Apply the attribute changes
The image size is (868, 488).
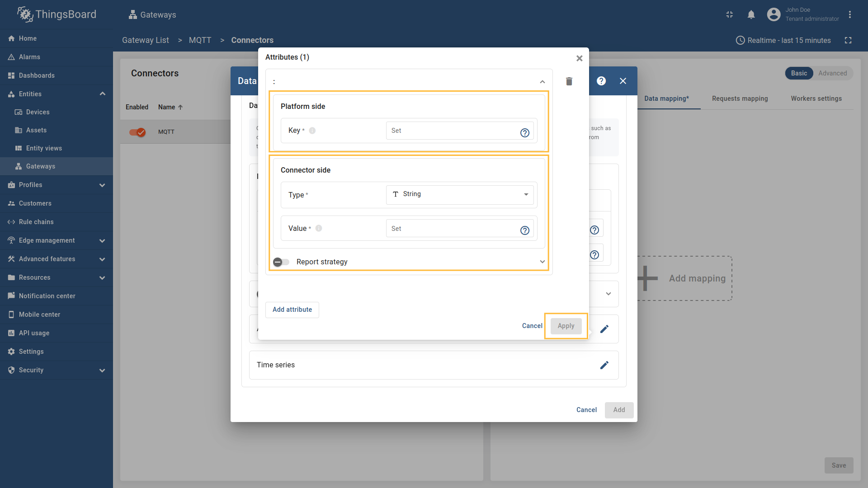(x=566, y=325)
